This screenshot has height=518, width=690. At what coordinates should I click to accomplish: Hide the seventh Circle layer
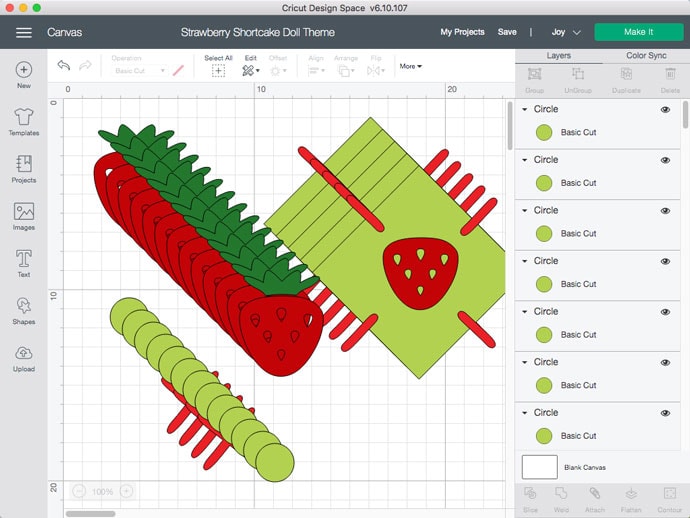(x=665, y=413)
